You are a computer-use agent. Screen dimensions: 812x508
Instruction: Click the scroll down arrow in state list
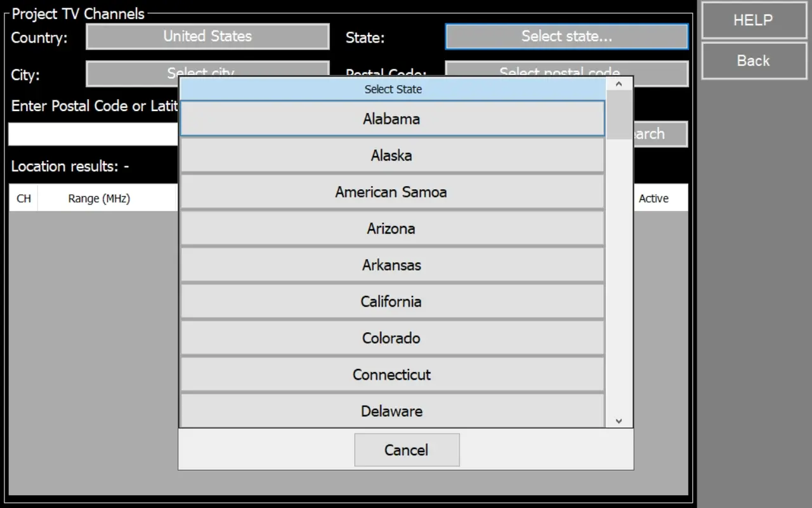tap(619, 420)
